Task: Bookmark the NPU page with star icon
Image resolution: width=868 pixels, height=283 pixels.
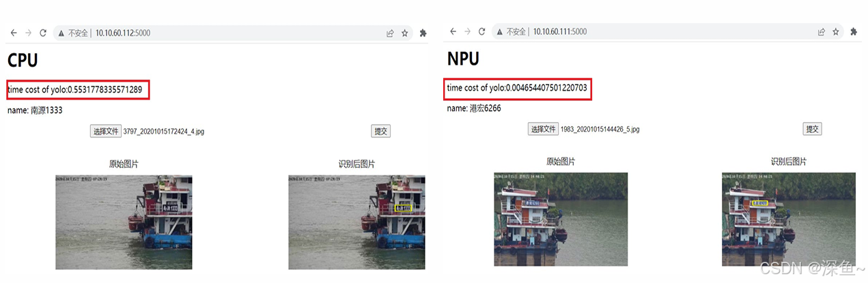Action: click(x=837, y=32)
